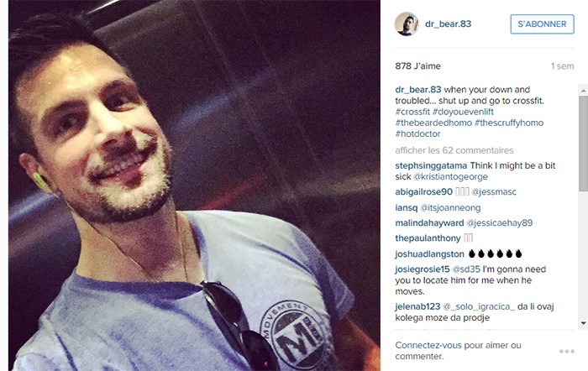Image resolution: width=588 pixels, height=371 pixels.
Task: Open the #thescruffyhomo hashtag
Action: pyautogui.click(x=509, y=123)
